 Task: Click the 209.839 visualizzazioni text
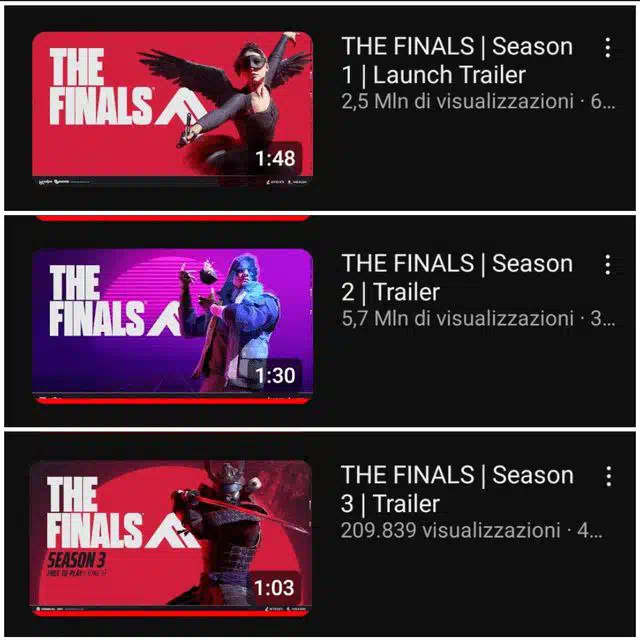coord(451,530)
